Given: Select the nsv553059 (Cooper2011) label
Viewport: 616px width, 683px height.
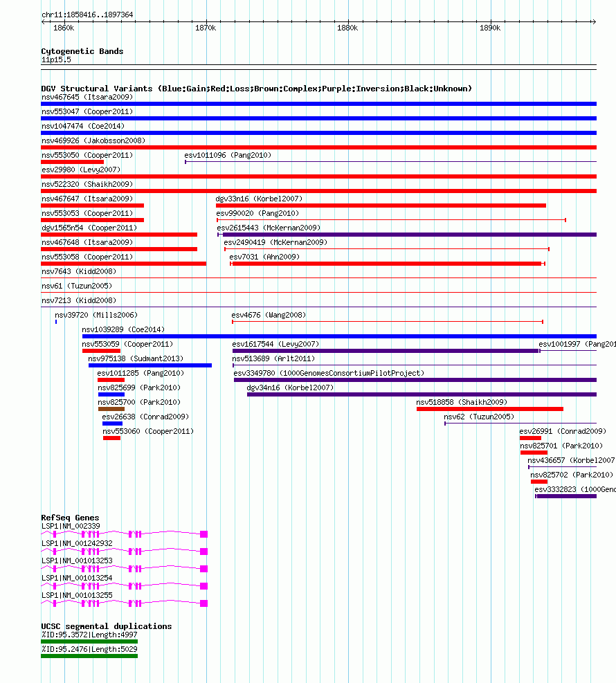Looking at the screenshot, I should coord(127,344).
